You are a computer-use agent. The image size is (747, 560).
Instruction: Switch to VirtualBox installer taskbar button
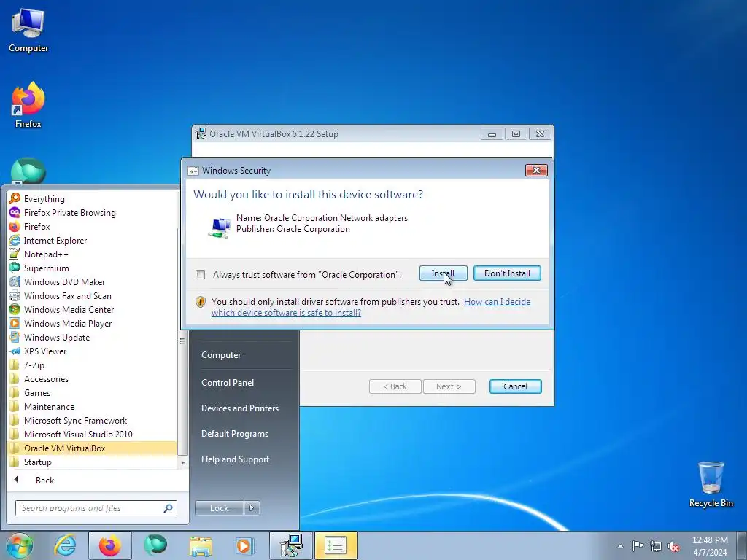(291, 545)
